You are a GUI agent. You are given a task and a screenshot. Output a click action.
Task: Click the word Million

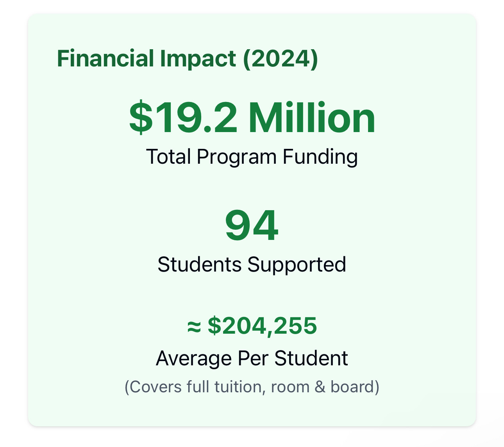pos(312,118)
